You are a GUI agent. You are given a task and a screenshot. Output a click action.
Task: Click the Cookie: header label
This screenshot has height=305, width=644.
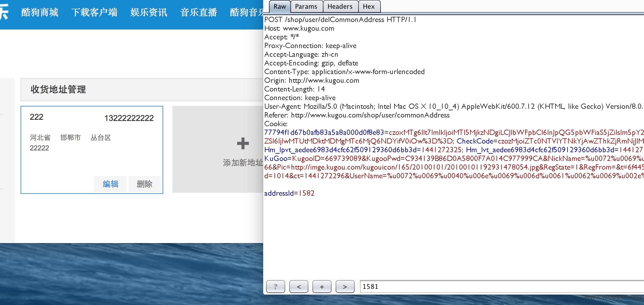click(276, 124)
